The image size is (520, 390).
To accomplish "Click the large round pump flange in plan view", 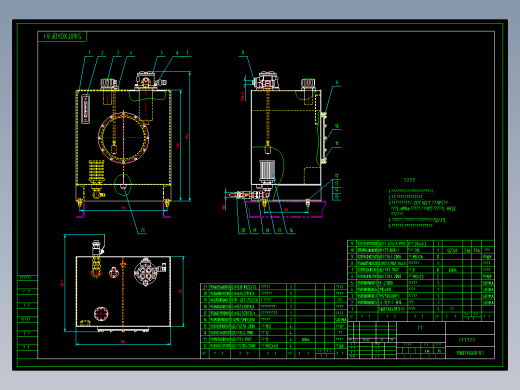I will [146, 272].
